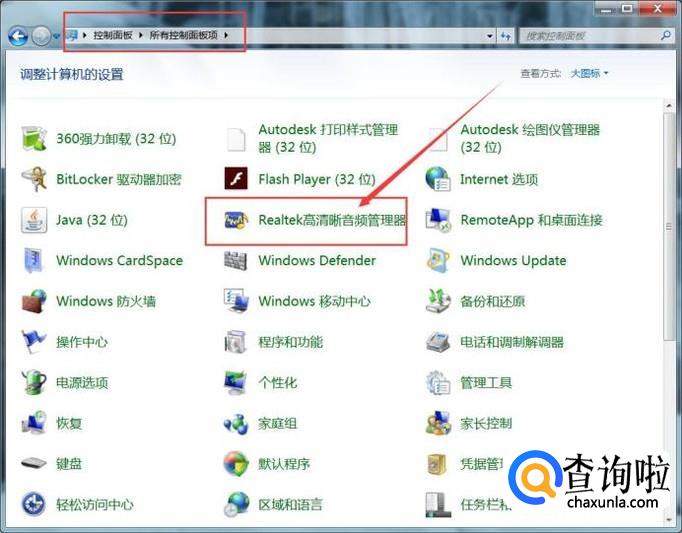The width and height of the screenshot is (682, 533).
Task: Click the Realtek高清晰音频管理器 icon
Action: (236, 220)
